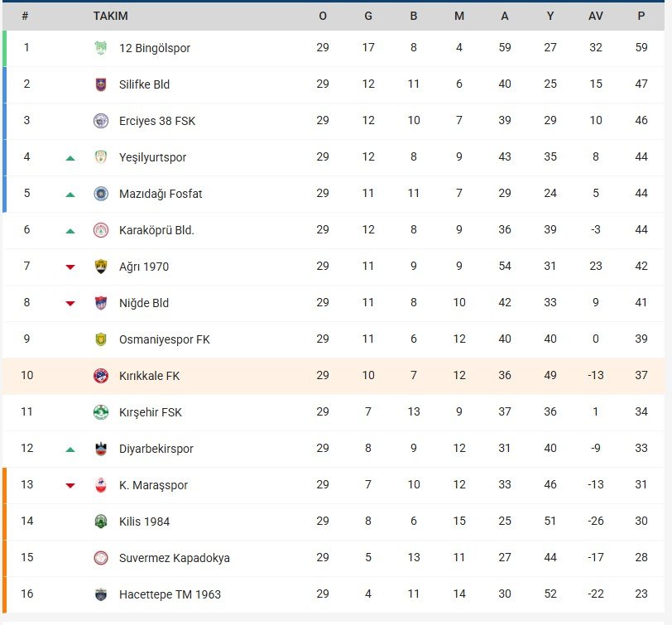Click the 12 Bingölspor club crest
Image resolution: width=672 pixels, height=625 pixels.
pyautogui.click(x=101, y=48)
